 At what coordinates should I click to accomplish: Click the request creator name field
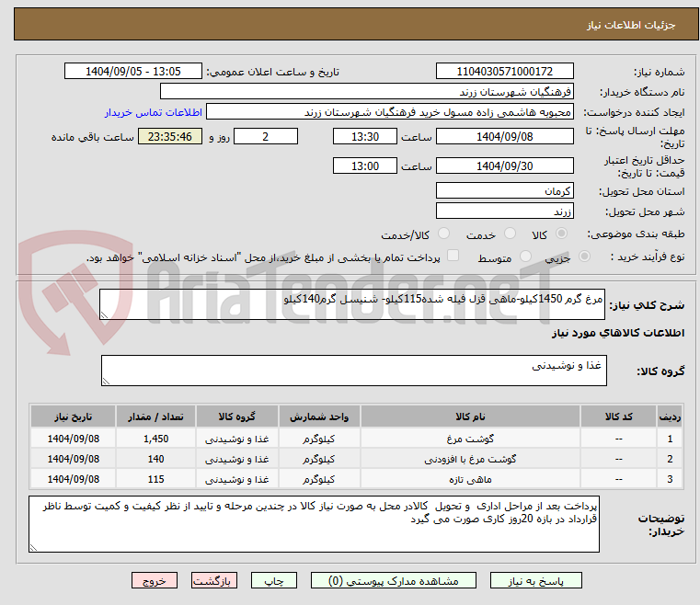[x=390, y=111]
